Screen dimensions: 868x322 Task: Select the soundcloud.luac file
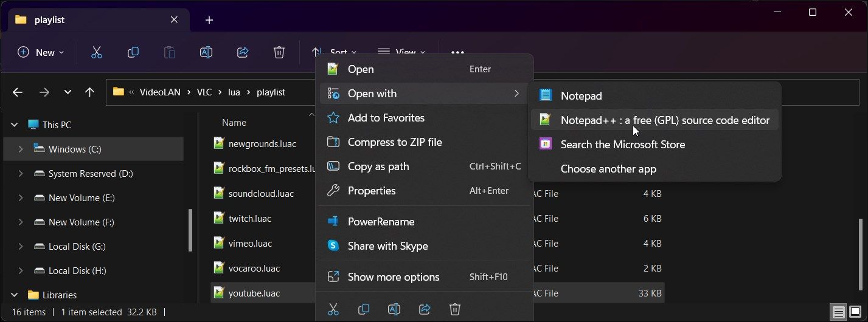(x=263, y=194)
